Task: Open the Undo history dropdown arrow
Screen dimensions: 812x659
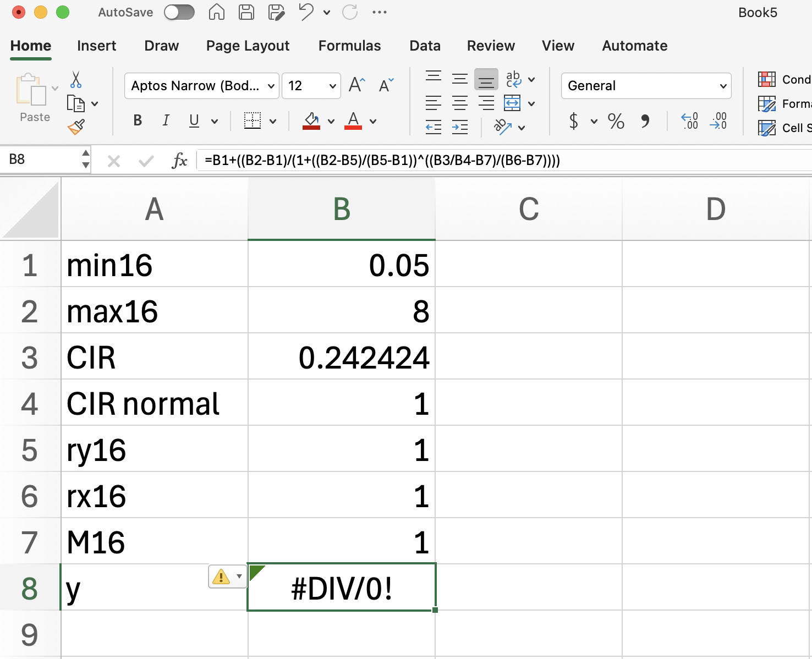Action: 327,13
